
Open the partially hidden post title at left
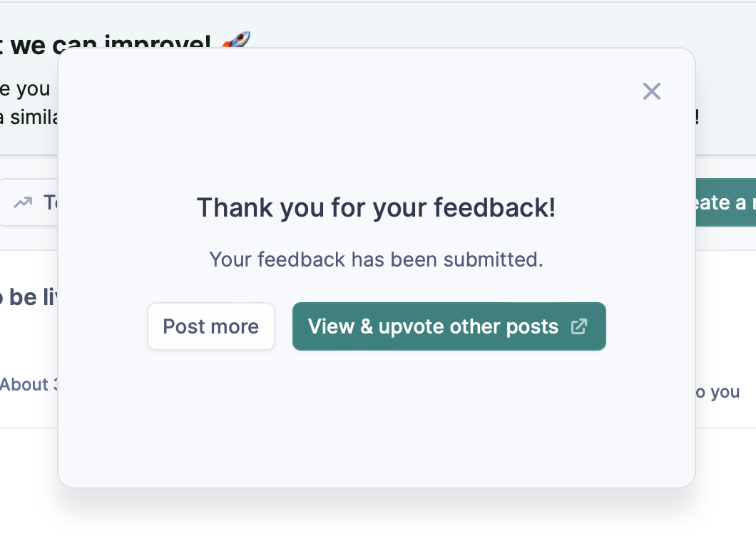29,297
